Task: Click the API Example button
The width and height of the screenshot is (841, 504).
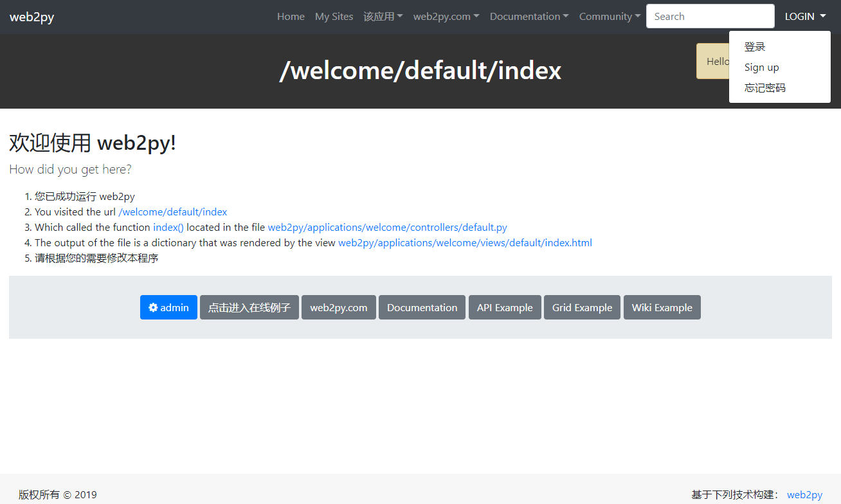Action: tap(505, 307)
